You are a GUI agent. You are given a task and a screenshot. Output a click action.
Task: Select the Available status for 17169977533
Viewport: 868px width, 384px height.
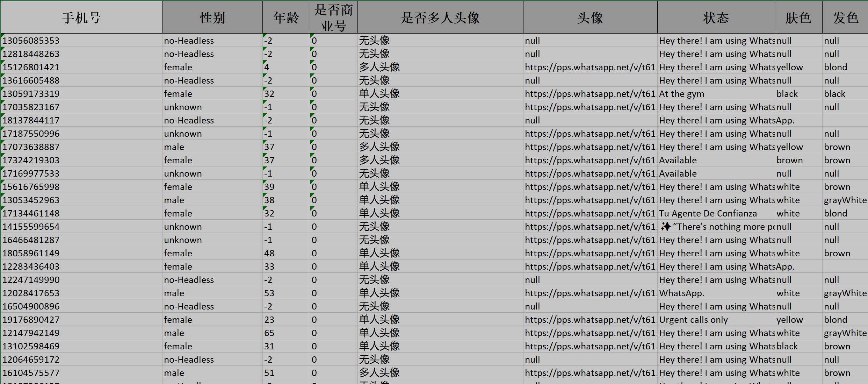(716, 173)
